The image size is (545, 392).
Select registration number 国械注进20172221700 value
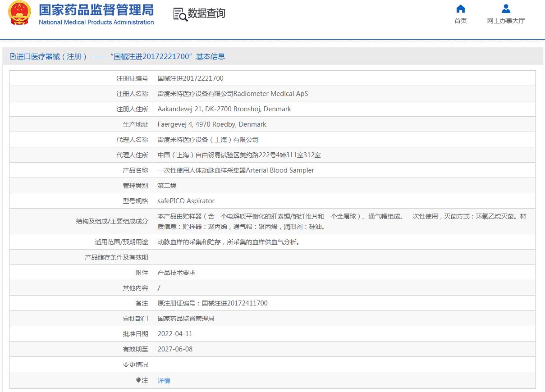point(191,78)
